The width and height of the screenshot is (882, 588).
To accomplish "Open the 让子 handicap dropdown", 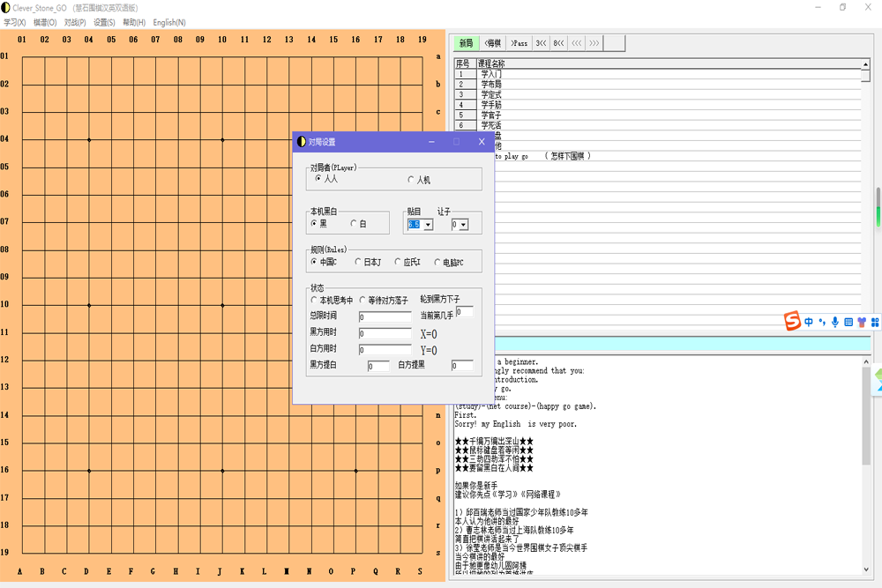I will [x=464, y=225].
